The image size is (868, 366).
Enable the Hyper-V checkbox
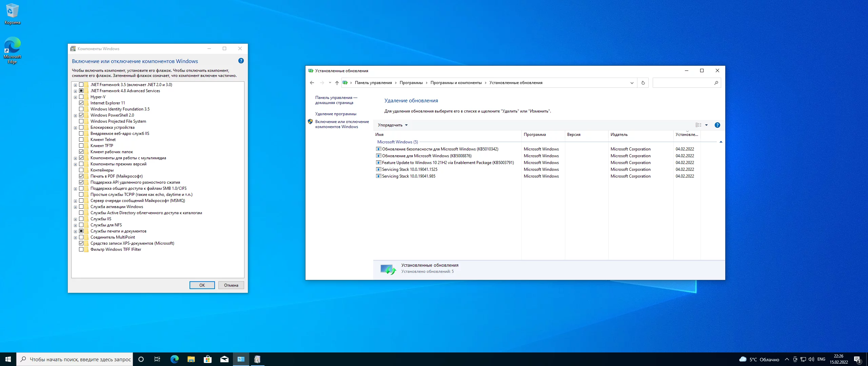pos(81,97)
